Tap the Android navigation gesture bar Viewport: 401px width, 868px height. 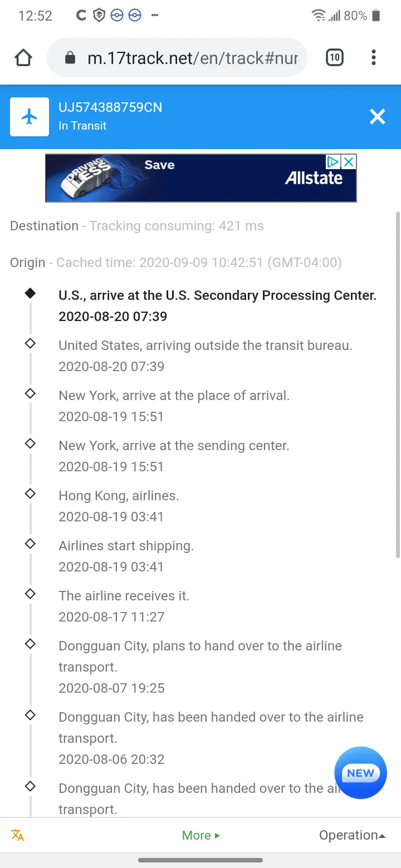pos(200,860)
